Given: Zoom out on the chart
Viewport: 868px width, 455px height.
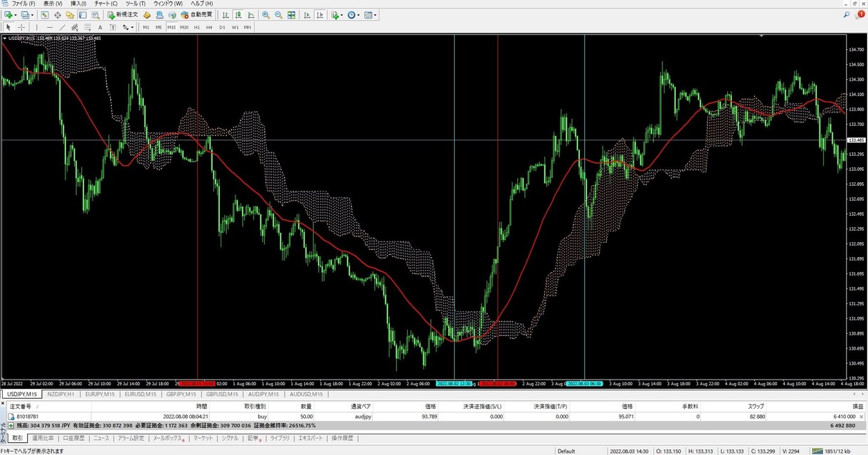Looking at the screenshot, I should coord(278,14).
